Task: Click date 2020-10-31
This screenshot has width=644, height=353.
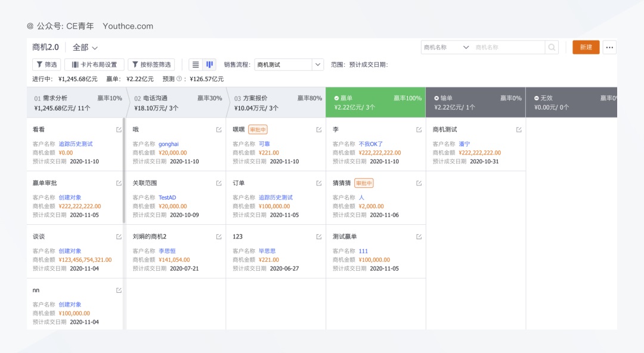Action: (x=484, y=162)
